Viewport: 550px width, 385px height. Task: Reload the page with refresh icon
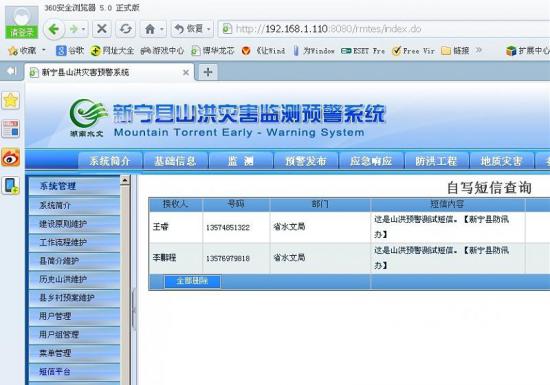point(126,29)
